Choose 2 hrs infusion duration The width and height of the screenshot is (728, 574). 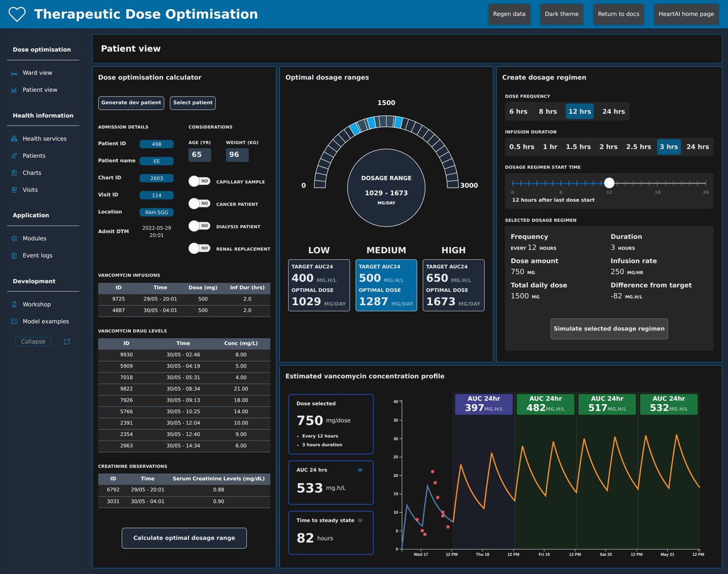pyautogui.click(x=608, y=146)
